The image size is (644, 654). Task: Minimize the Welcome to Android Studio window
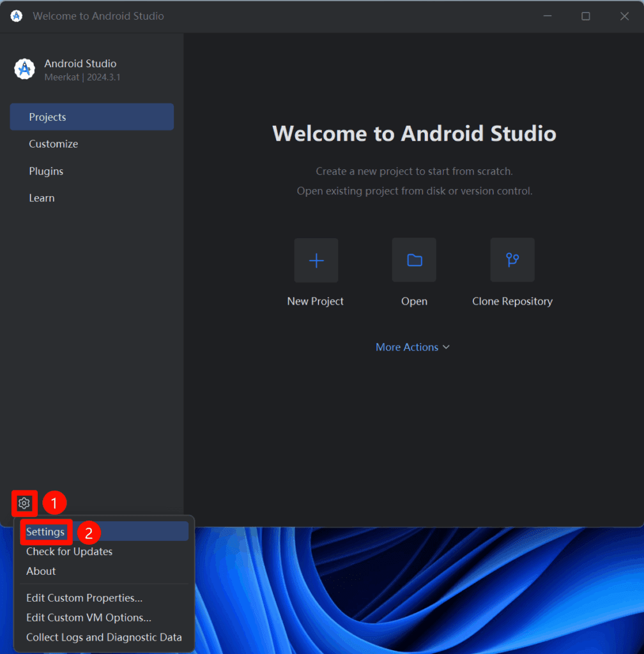tap(547, 16)
